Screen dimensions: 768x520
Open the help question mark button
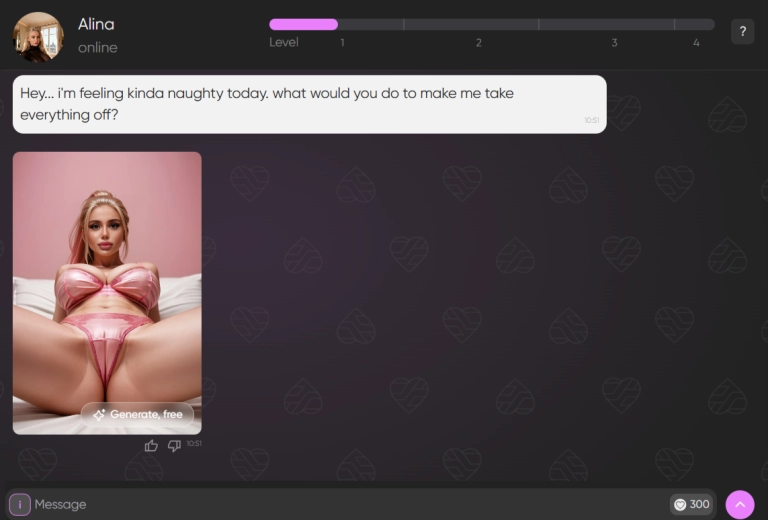(743, 32)
